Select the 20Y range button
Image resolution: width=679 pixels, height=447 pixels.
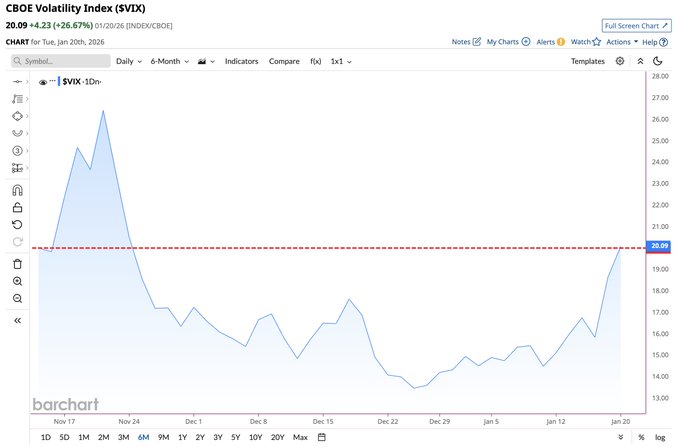point(278,437)
